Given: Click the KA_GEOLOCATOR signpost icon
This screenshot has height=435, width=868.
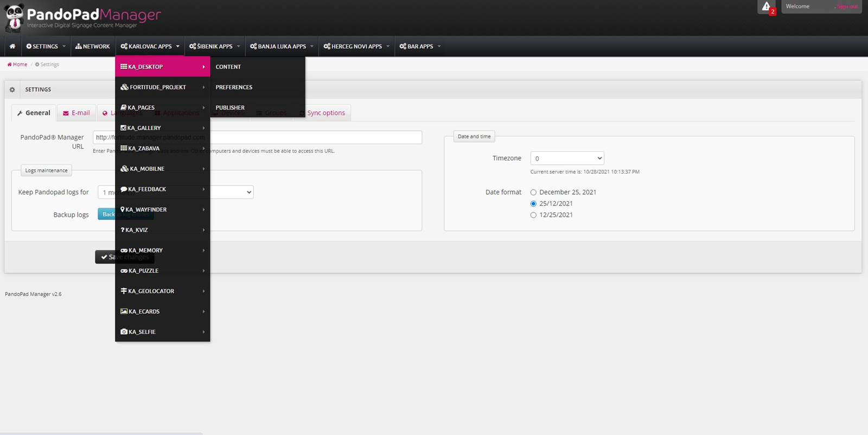Looking at the screenshot, I should coord(124,291).
